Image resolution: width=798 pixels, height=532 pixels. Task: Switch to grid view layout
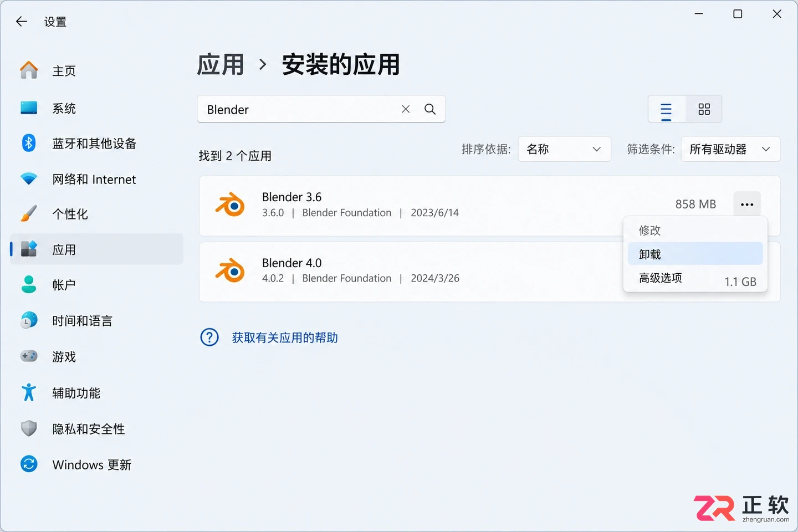click(x=704, y=109)
